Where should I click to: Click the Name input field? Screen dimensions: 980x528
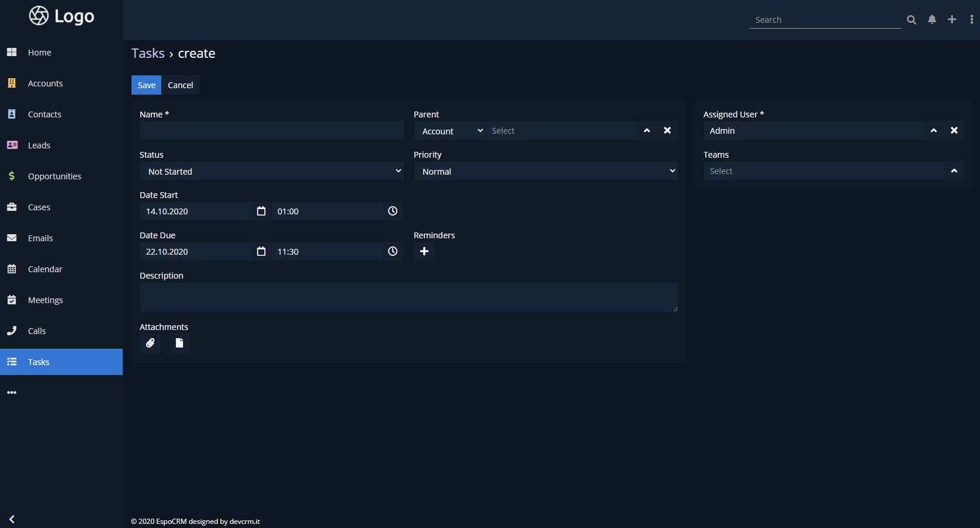pos(272,131)
